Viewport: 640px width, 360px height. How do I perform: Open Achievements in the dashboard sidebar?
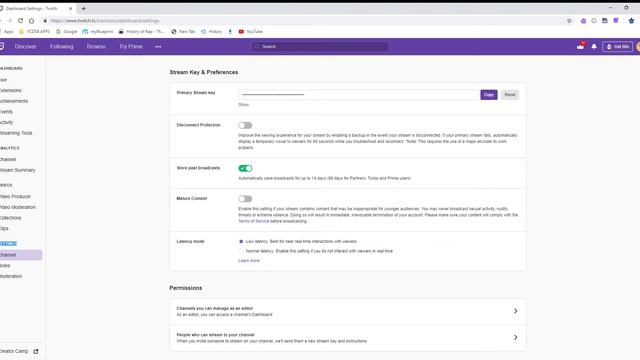coord(14,101)
